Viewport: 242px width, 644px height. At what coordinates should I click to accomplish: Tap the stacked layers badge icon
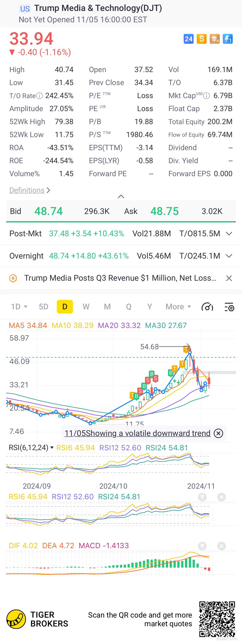click(x=214, y=39)
